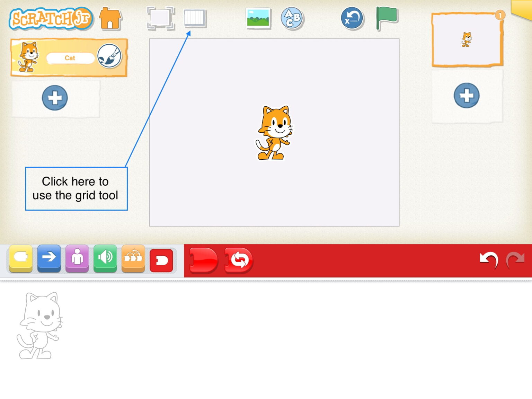The image size is (532, 399).
Task: Add a new character with the plus button
Action: (x=54, y=98)
